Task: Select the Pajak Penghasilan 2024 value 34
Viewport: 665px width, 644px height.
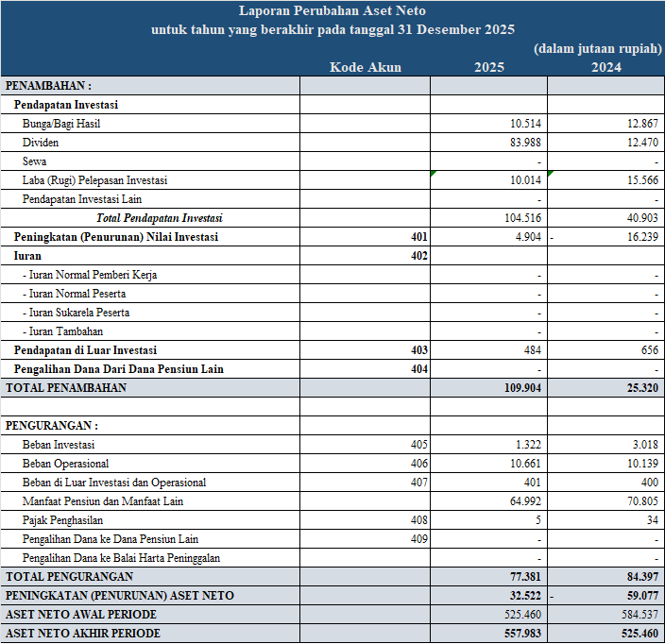Action: (650, 519)
